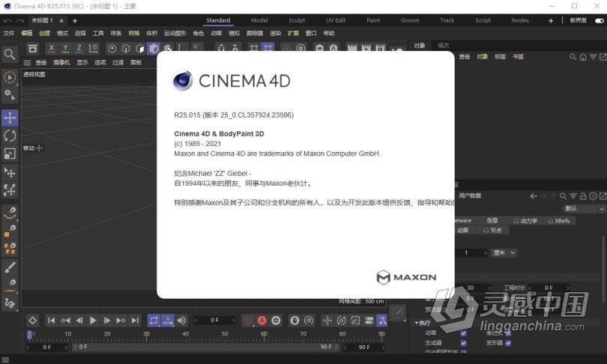Go to start of timeline

51,321
